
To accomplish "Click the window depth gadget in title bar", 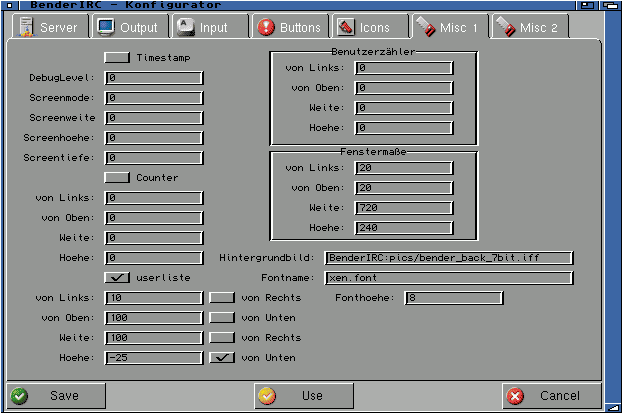I will 609,5.
